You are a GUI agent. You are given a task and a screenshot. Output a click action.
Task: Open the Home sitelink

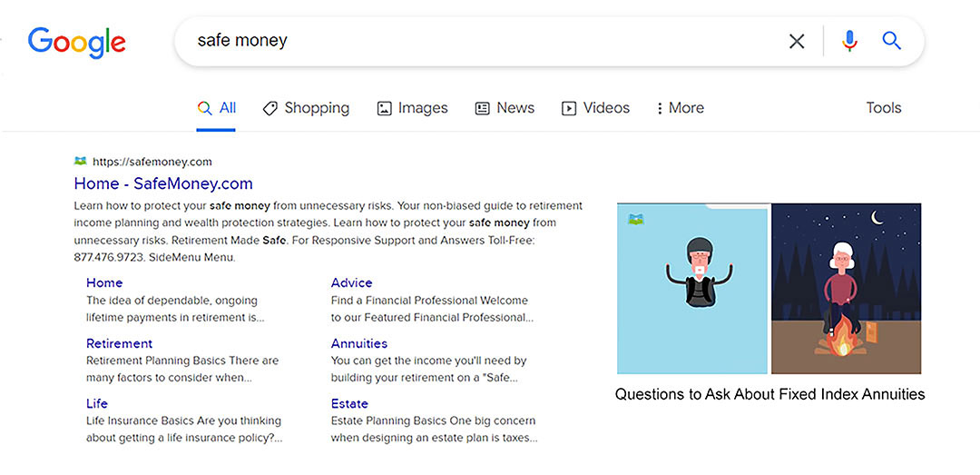tap(104, 282)
